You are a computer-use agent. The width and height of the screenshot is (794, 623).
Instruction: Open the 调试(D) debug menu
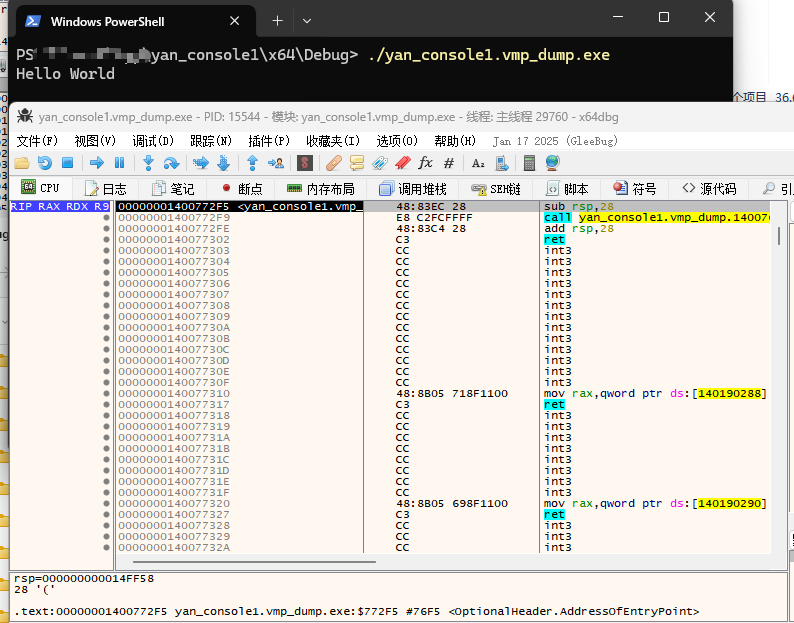pos(153,141)
